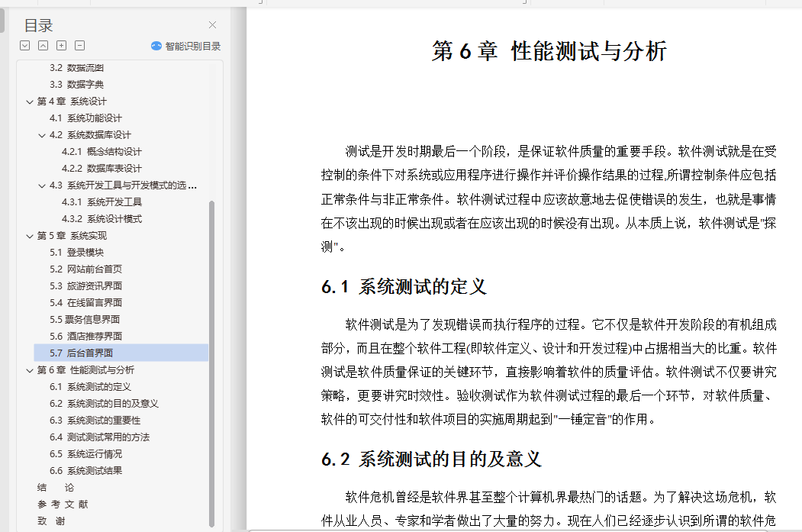Viewport: 802px width, 532px height.
Task: Jump to 参考文献 outline entry
Action: 63,505
